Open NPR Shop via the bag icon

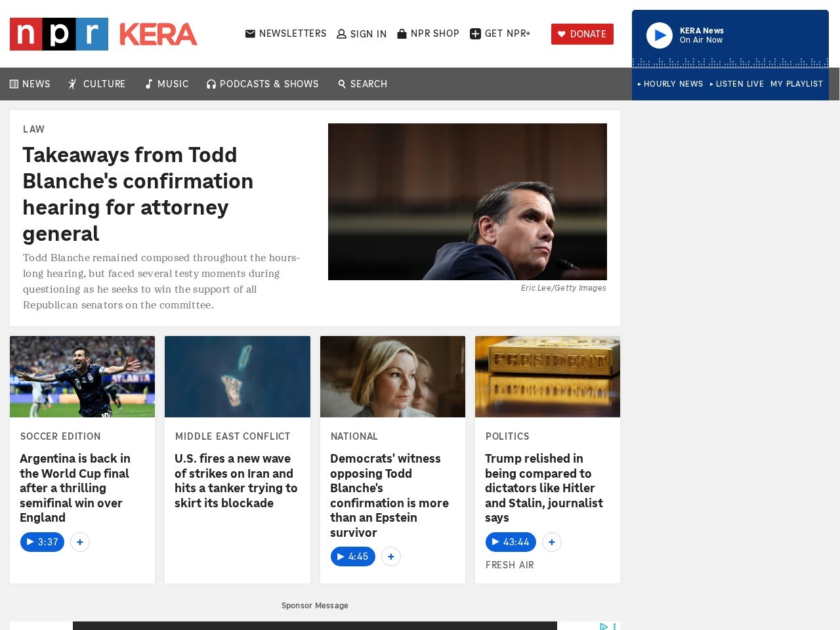pyautogui.click(x=402, y=33)
